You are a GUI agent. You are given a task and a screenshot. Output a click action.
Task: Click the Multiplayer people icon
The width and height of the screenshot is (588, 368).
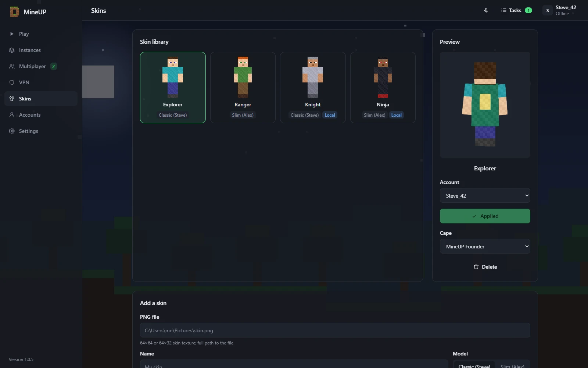pyautogui.click(x=12, y=66)
